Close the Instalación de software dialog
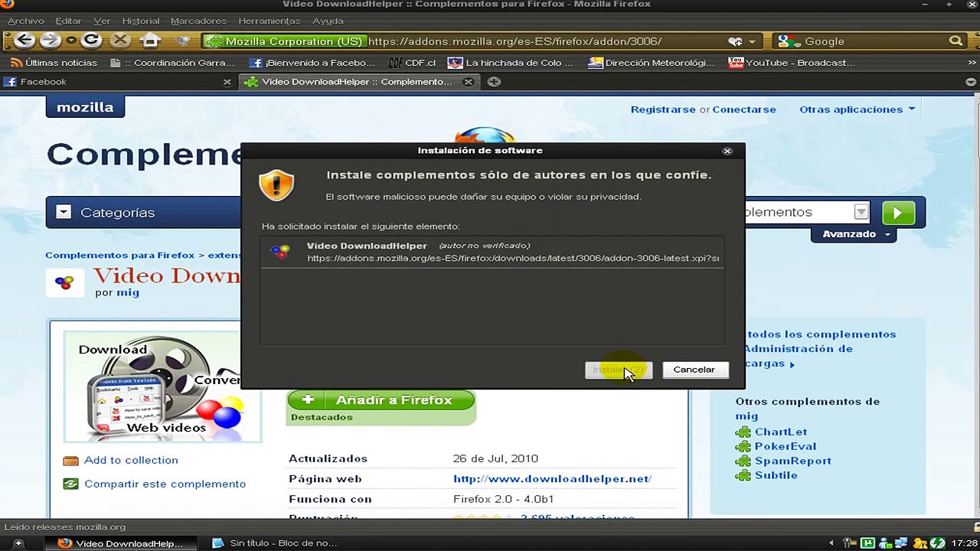The height and width of the screenshot is (551, 980). pos(727,151)
